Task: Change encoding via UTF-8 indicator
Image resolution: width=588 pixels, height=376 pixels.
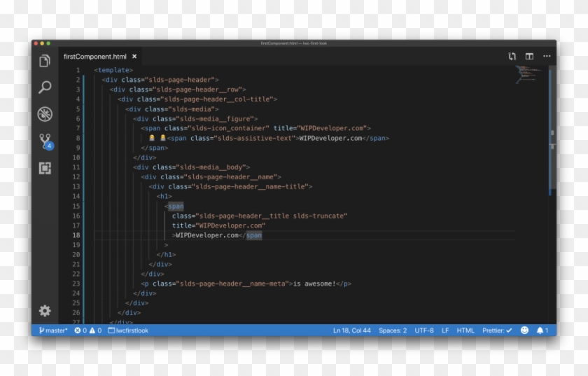Action: (x=424, y=330)
